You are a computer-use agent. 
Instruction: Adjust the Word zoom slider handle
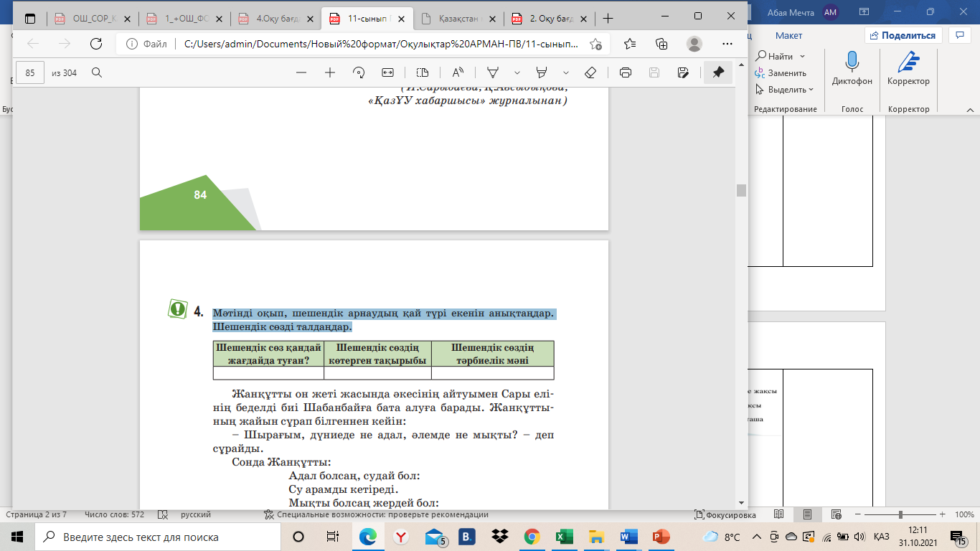[900, 514]
